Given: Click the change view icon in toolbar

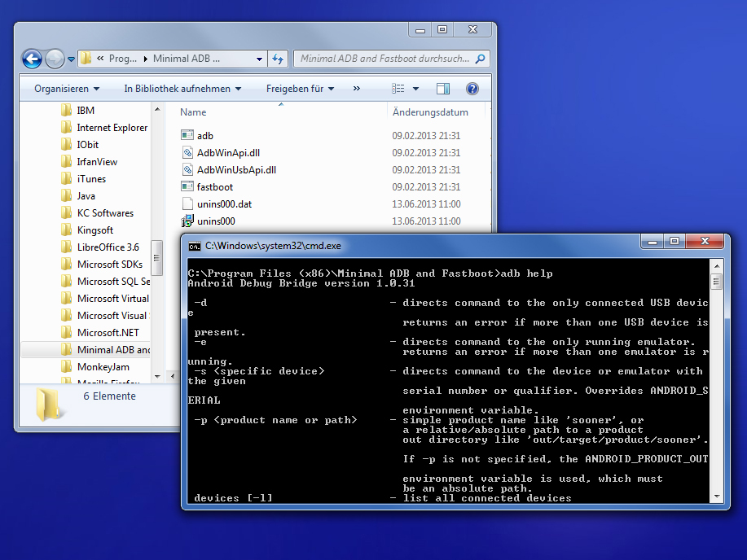Looking at the screenshot, I should pos(398,89).
